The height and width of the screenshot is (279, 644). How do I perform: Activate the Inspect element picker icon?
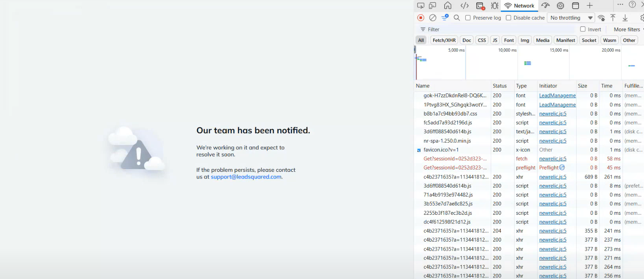(x=421, y=6)
